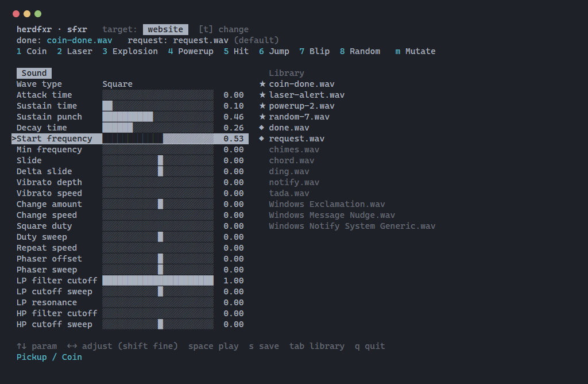Click the Library panel heading
588x384 pixels.
(287, 73)
